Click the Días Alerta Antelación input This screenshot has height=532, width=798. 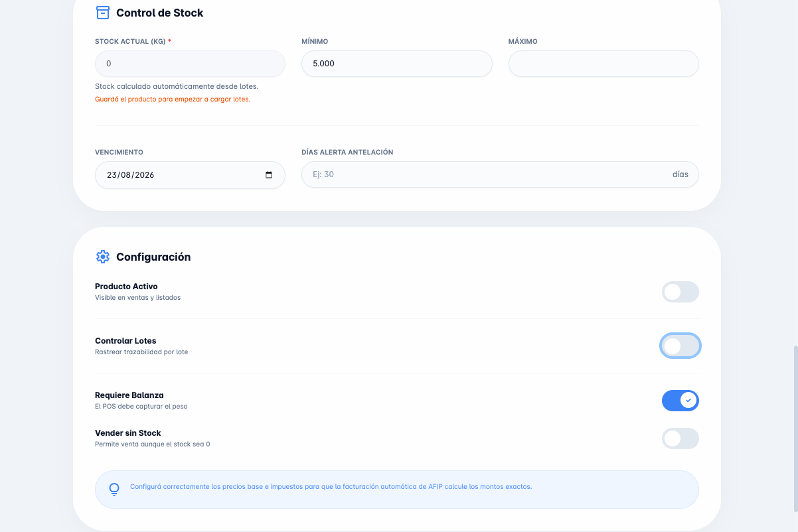(500, 174)
